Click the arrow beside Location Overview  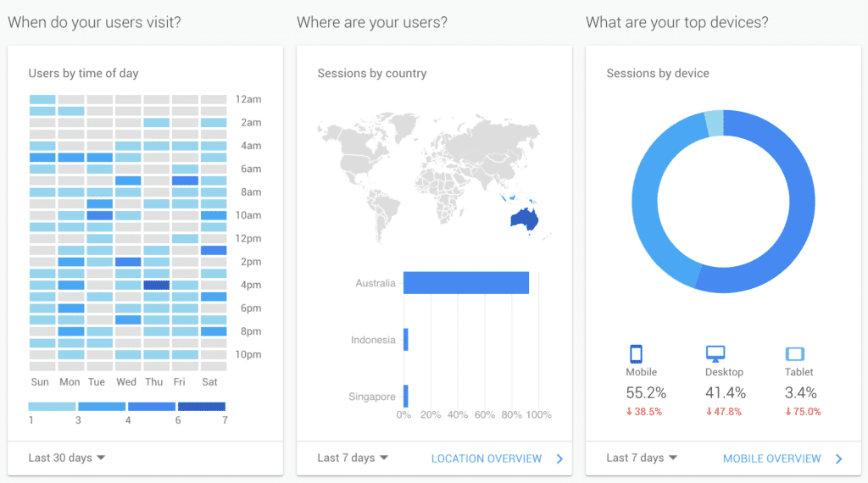click(559, 458)
